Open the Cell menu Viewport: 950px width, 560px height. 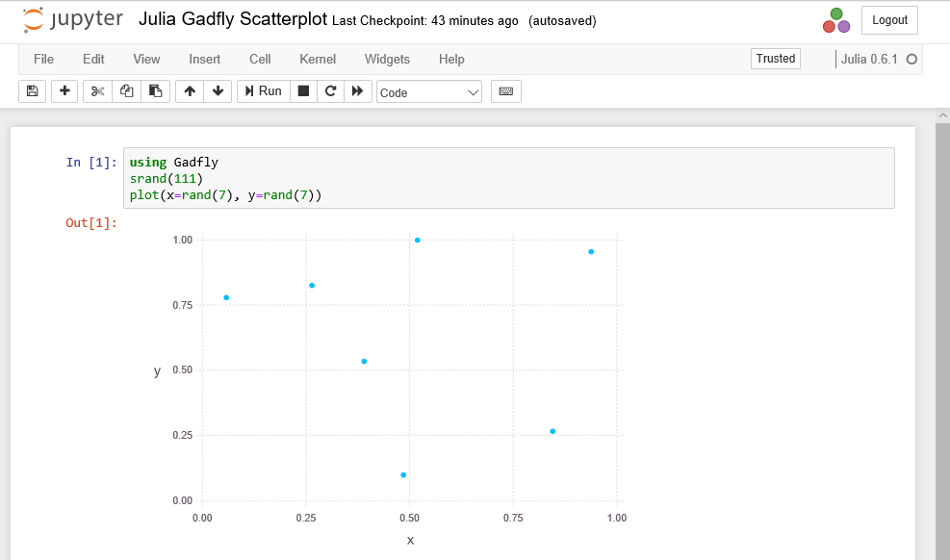[x=260, y=60]
